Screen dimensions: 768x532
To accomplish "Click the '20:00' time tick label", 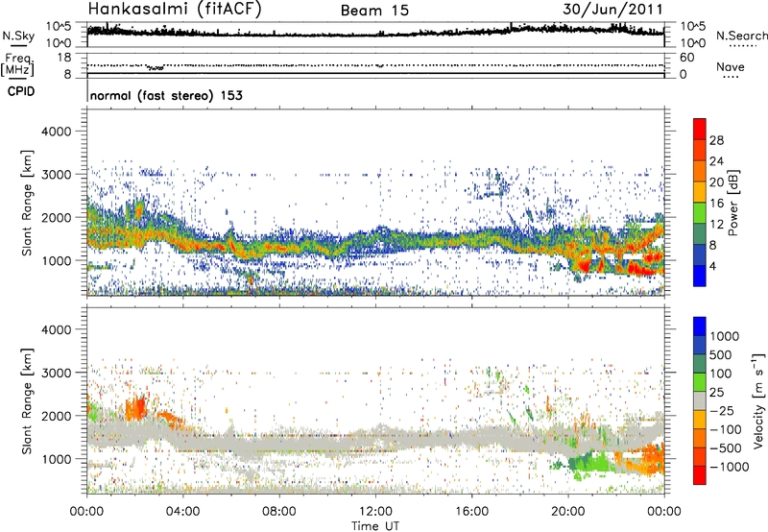I will [567, 512].
